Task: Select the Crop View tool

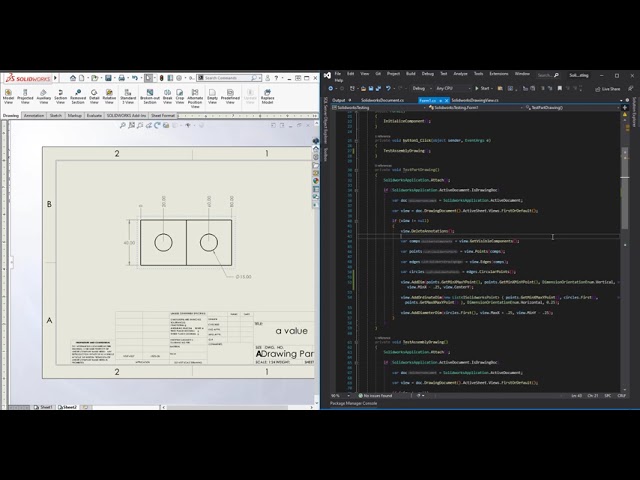Action: coord(180,97)
